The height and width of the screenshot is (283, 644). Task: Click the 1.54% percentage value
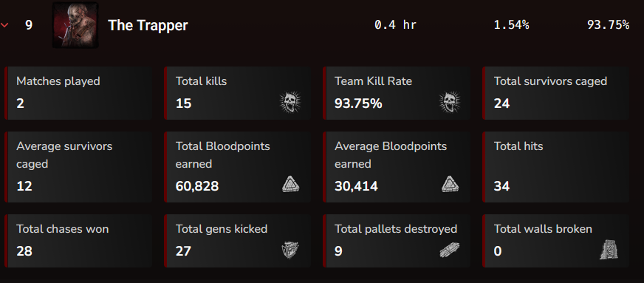click(511, 25)
